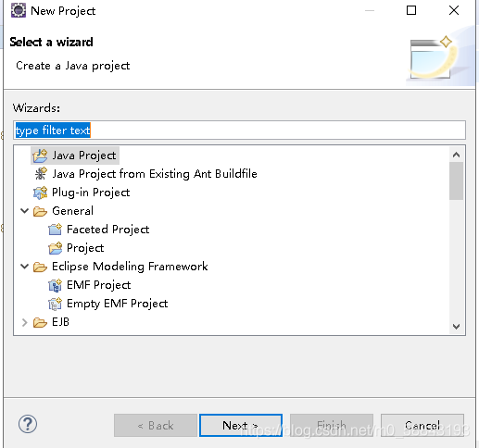The width and height of the screenshot is (479, 448).
Task: Select the Empty EMF Project icon
Action: click(56, 304)
